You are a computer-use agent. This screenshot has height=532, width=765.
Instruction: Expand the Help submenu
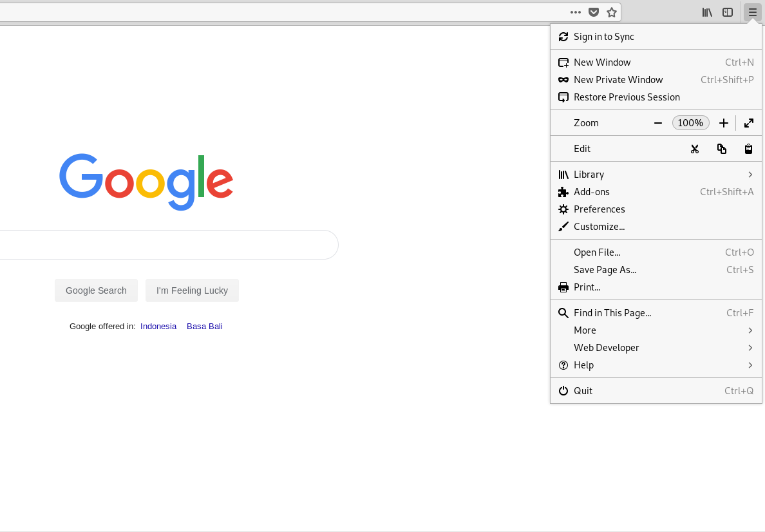pos(656,365)
